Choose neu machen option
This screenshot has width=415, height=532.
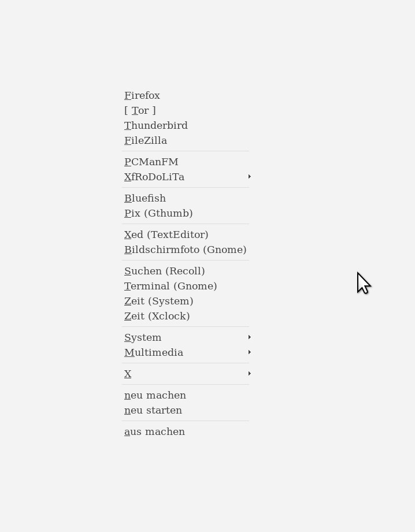coord(155,396)
